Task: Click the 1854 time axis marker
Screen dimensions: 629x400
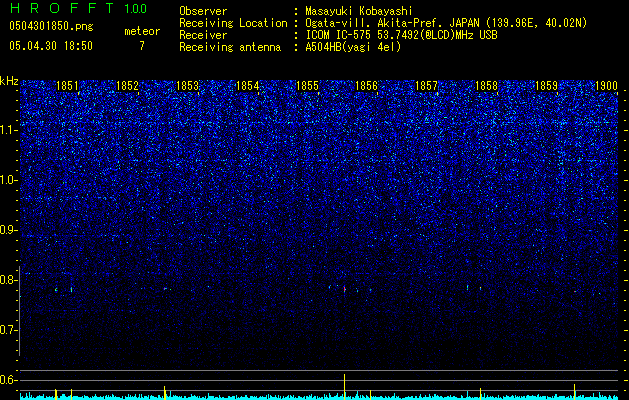Action: [248, 86]
